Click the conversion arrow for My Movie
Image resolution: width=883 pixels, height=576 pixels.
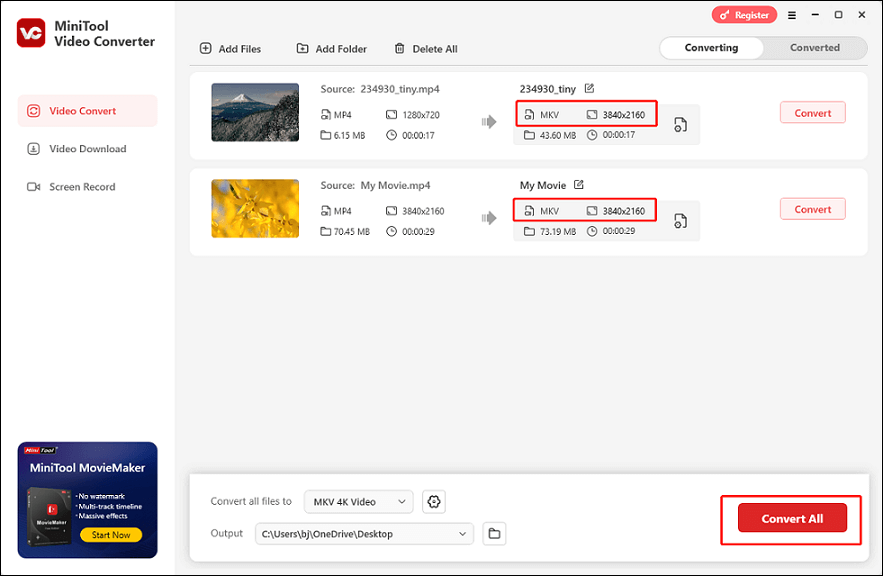(x=489, y=218)
